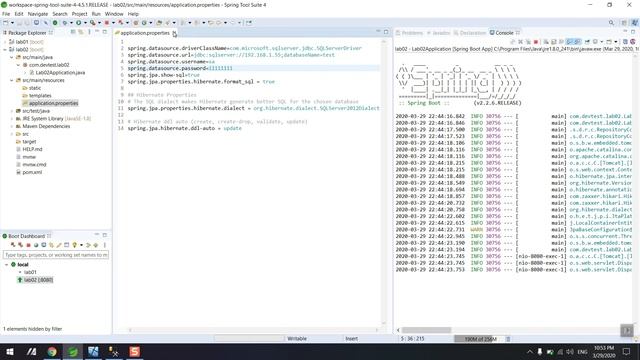Collapse the src/main/resources folder
640x360 pixels.
tap(12, 80)
